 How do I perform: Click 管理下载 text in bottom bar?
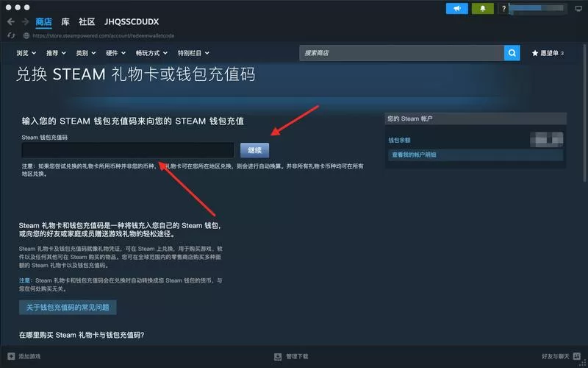click(x=297, y=356)
